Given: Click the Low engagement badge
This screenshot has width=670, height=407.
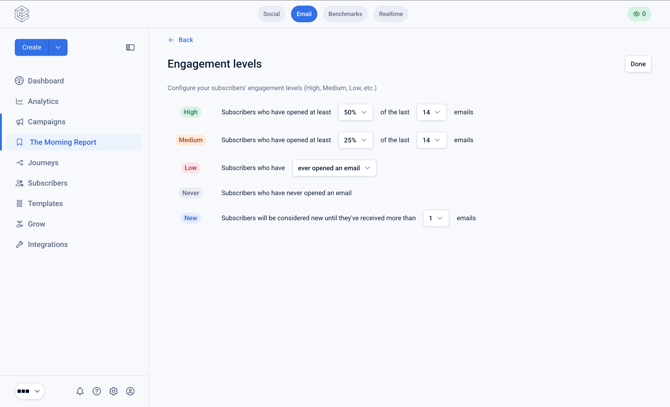Looking at the screenshot, I should (x=191, y=168).
